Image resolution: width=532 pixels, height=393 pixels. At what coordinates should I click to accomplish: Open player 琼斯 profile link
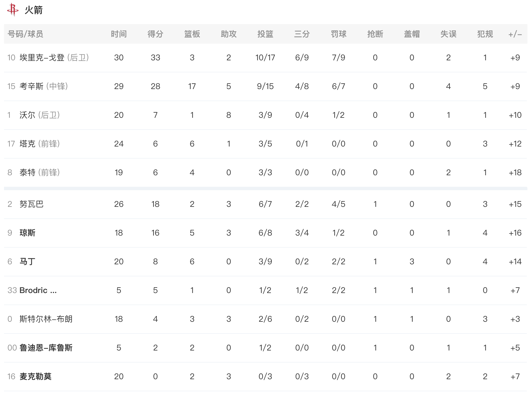click(x=27, y=233)
